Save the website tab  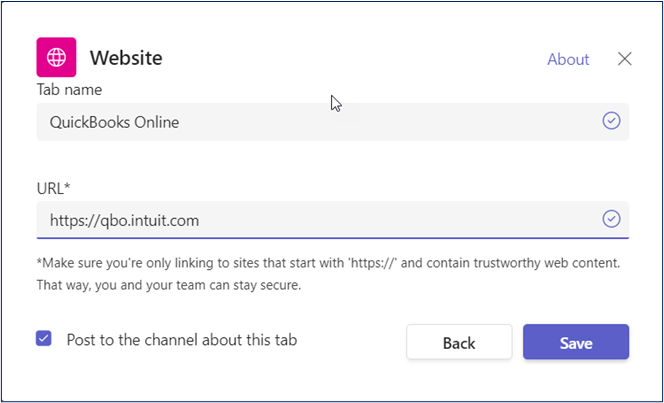[x=576, y=342]
